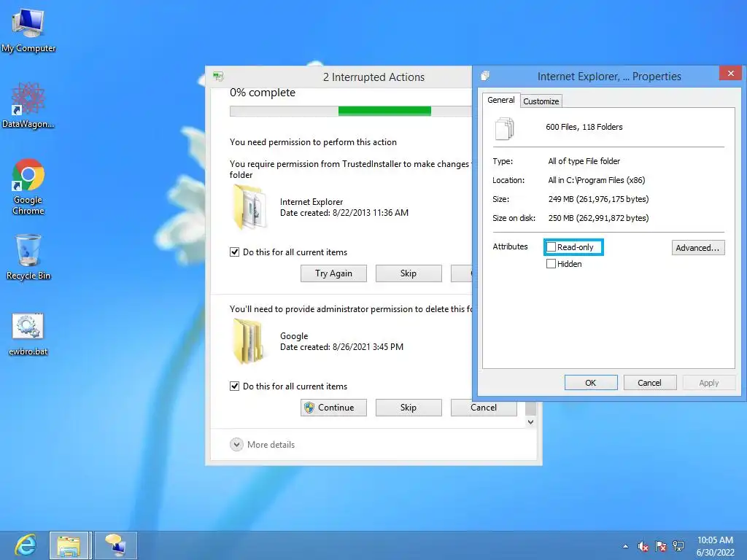Click 'All of type File folder' value
The image size is (747, 560).
coord(584,161)
